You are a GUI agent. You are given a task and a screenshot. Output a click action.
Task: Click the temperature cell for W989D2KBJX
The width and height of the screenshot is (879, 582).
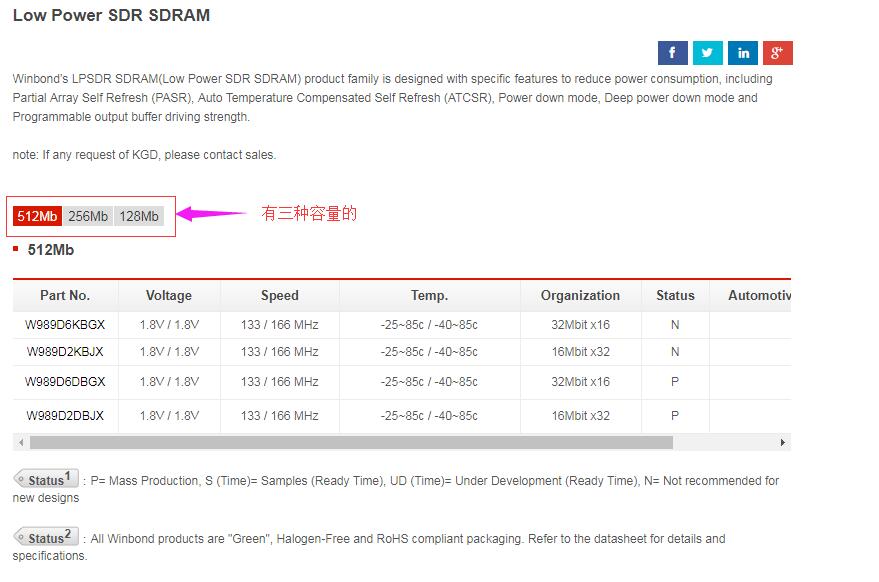tap(429, 352)
